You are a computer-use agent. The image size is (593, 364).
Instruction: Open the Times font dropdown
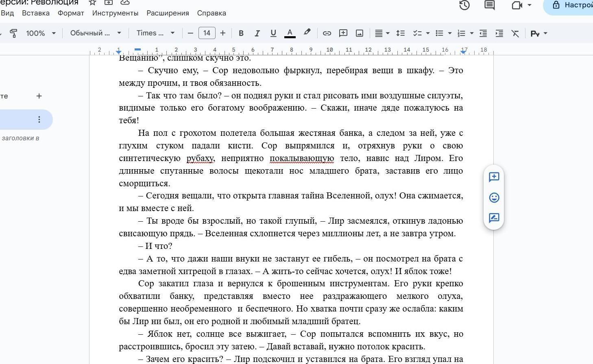click(155, 33)
